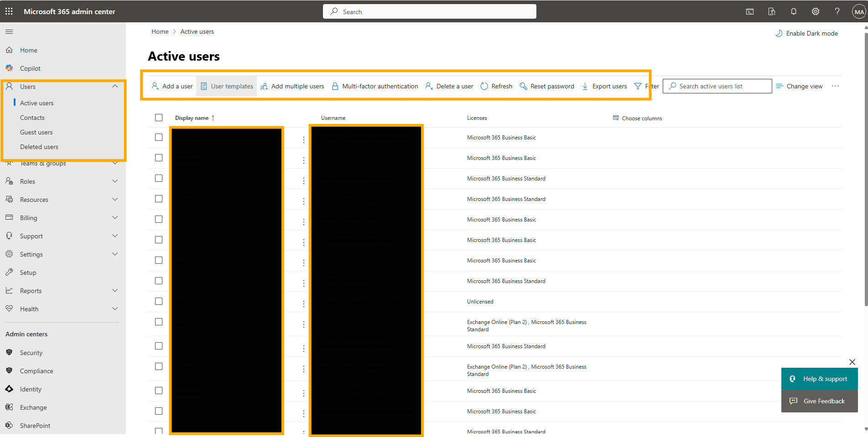Open the MA account avatar
Screen dimensions: 868x437
[x=859, y=11]
